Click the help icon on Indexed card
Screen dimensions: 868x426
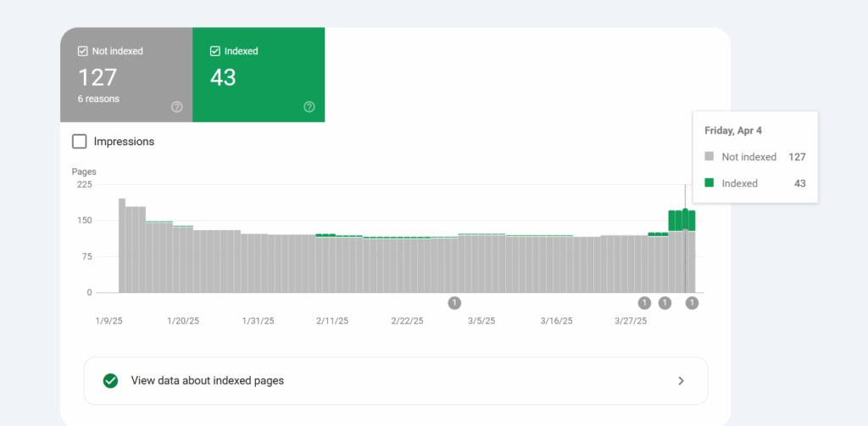[309, 107]
